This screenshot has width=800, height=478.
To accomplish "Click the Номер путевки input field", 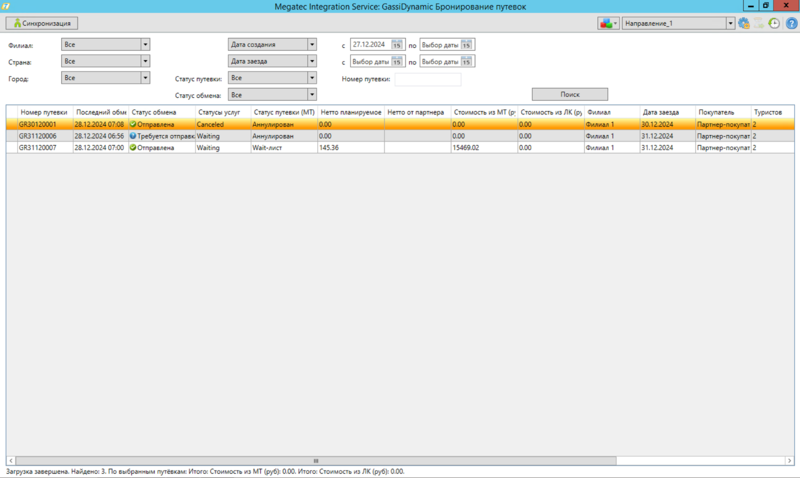I will tap(428, 79).
